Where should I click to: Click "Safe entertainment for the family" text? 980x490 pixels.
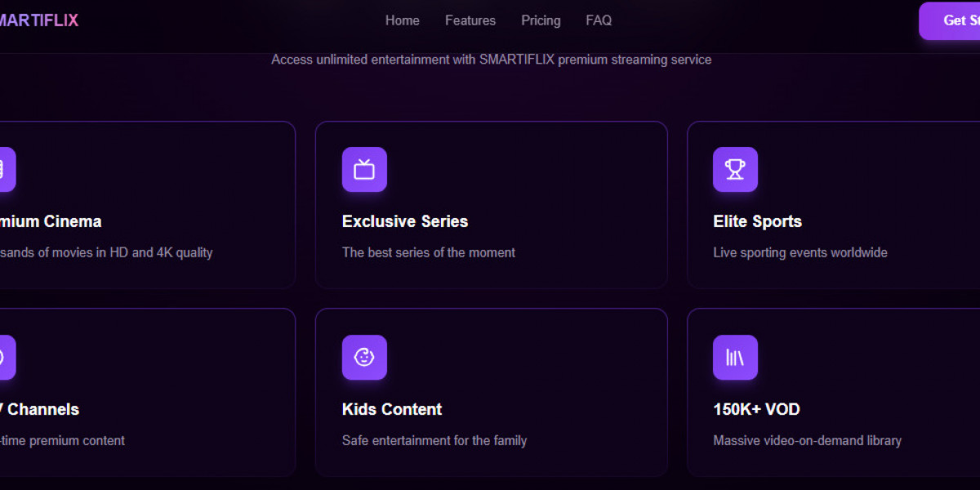coord(434,440)
